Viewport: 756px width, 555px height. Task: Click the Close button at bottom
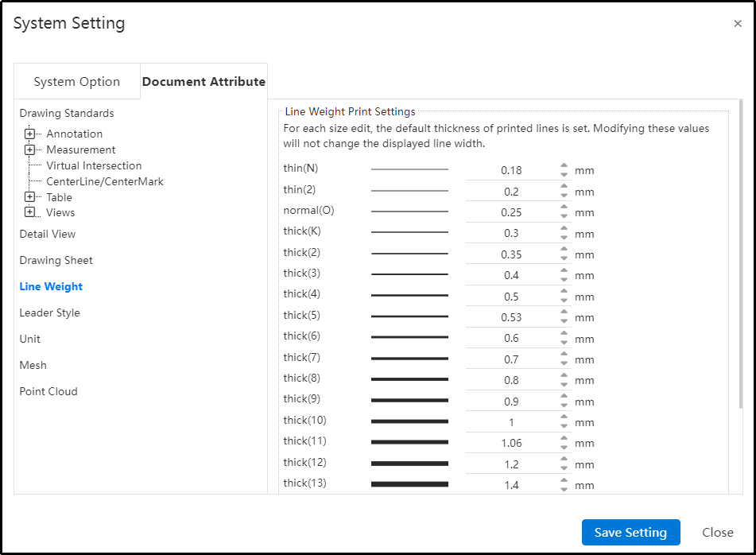717,532
